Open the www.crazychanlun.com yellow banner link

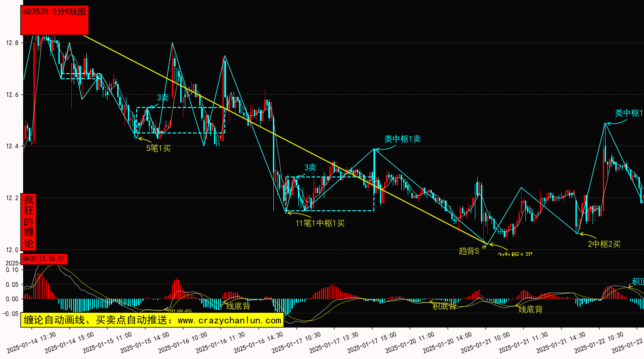click(152, 320)
